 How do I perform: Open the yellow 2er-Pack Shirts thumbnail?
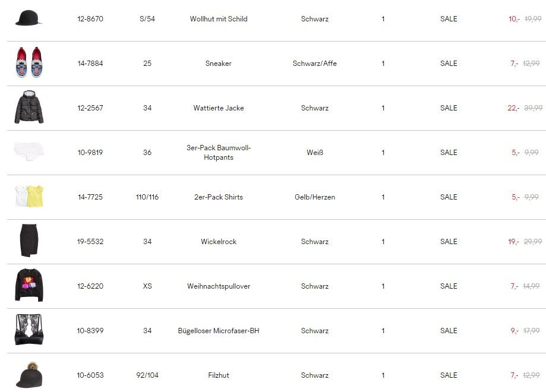29,196
